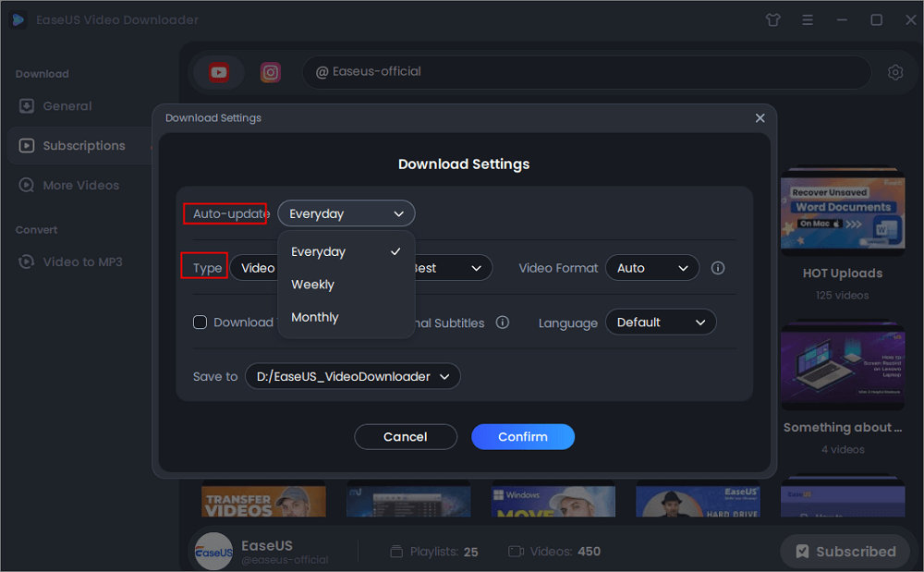Switch to the Instagram source icon

[270, 71]
